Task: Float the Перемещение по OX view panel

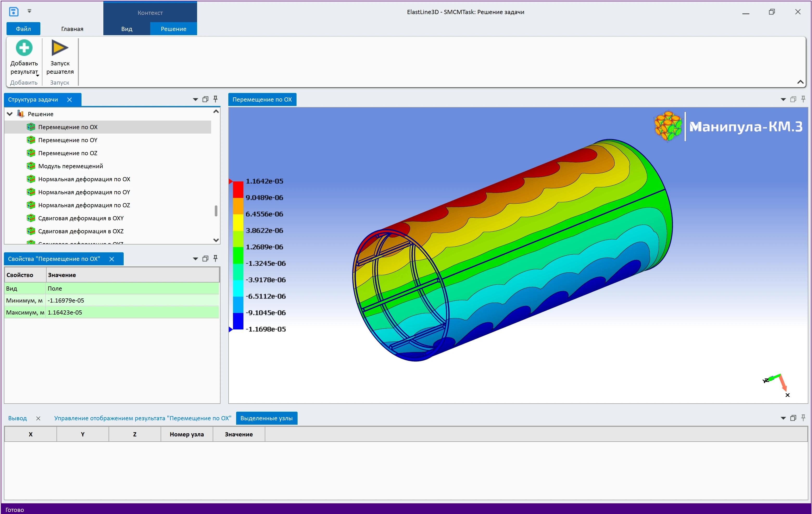Action: tap(793, 99)
